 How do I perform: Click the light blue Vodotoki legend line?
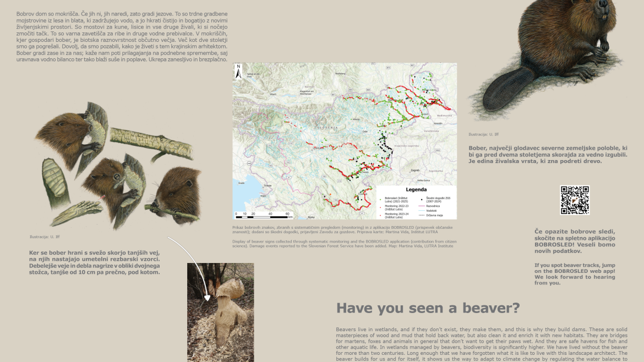(x=423, y=211)
